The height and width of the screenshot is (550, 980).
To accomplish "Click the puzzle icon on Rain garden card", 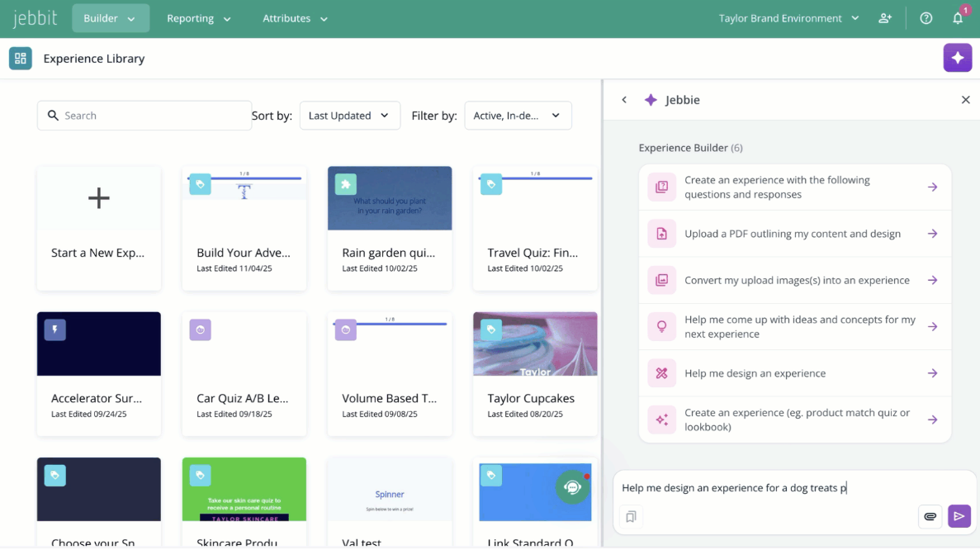I will (x=346, y=184).
